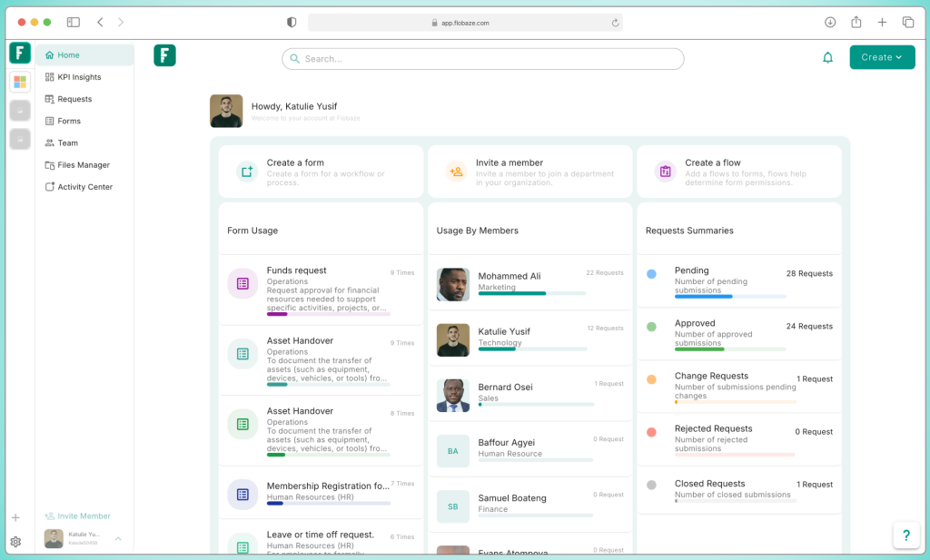The image size is (930, 560).
Task: Open the help question mark button
Action: 905,535
